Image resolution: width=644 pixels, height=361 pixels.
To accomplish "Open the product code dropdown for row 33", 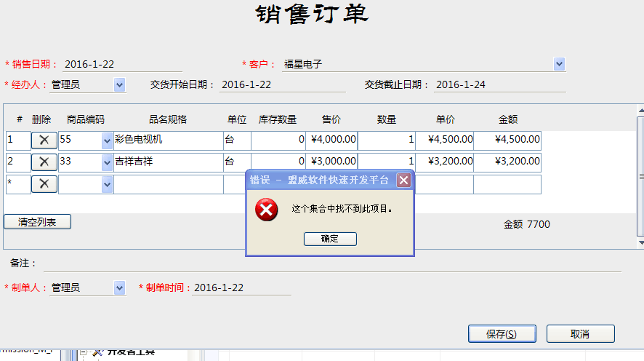I will point(108,162).
